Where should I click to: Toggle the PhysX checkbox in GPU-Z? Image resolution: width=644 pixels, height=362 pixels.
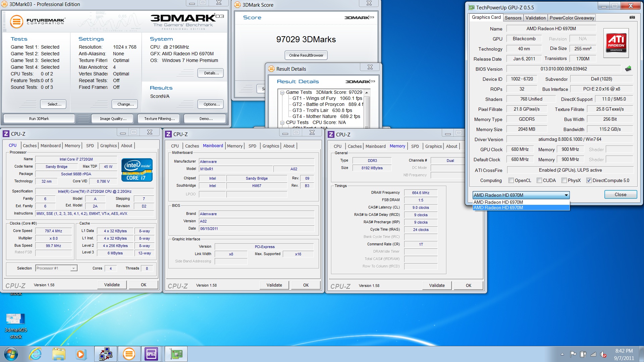(564, 180)
